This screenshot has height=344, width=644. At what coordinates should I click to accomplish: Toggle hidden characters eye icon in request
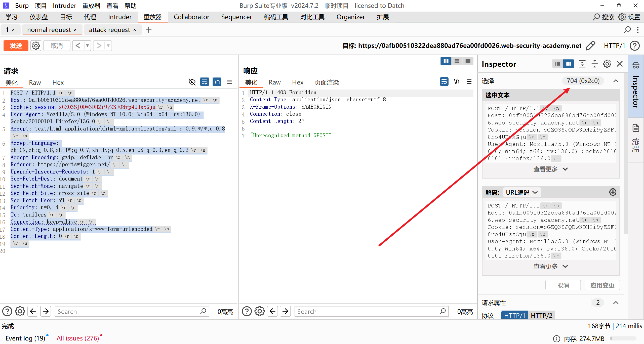pos(192,82)
